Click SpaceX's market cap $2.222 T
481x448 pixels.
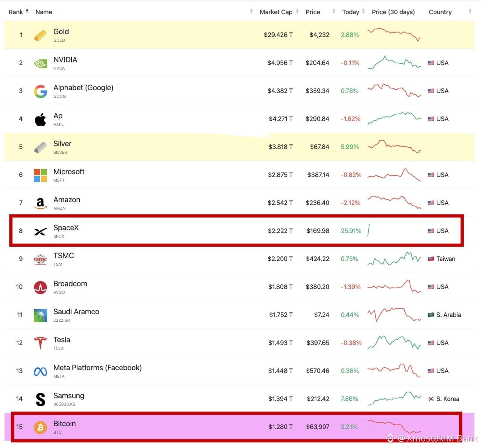[280, 231]
